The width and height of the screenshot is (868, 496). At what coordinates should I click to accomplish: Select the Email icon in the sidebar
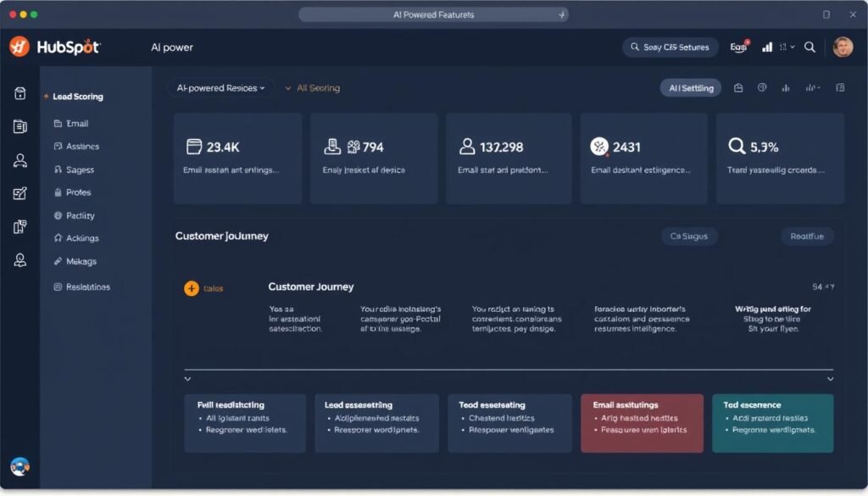(x=76, y=123)
